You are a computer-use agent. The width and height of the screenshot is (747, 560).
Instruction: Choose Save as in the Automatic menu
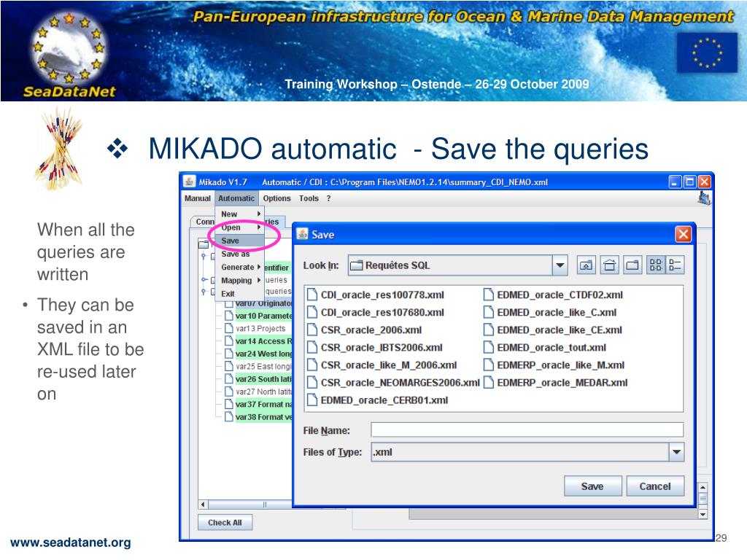coord(241,254)
